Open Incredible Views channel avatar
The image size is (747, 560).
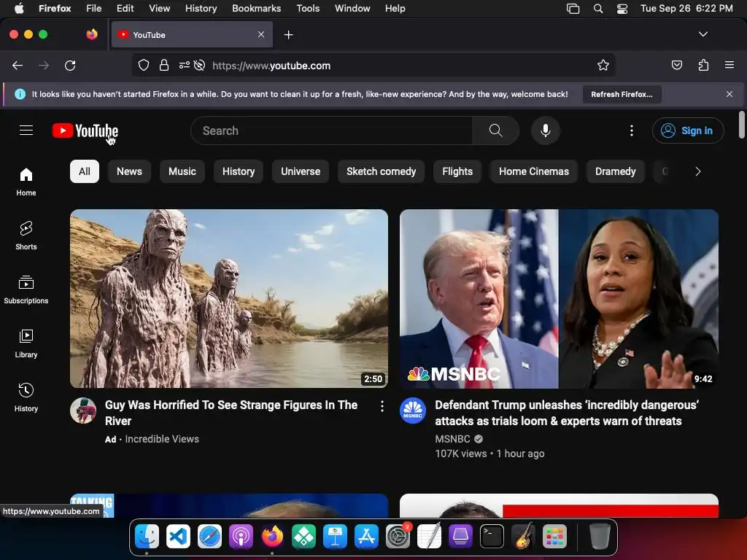pyautogui.click(x=83, y=411)
